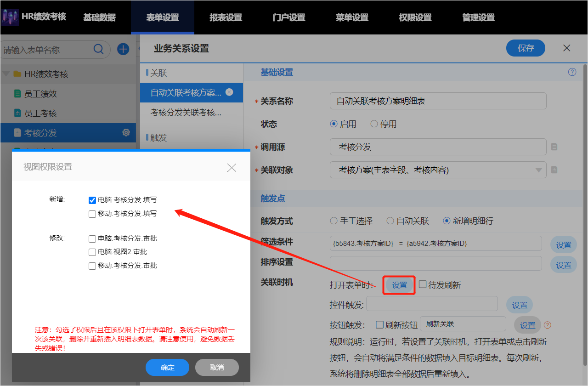Open the 表单设置 top menu
The height and width of the screenshot is (386, 588).
pyautogui.click(x=163, y=17)
